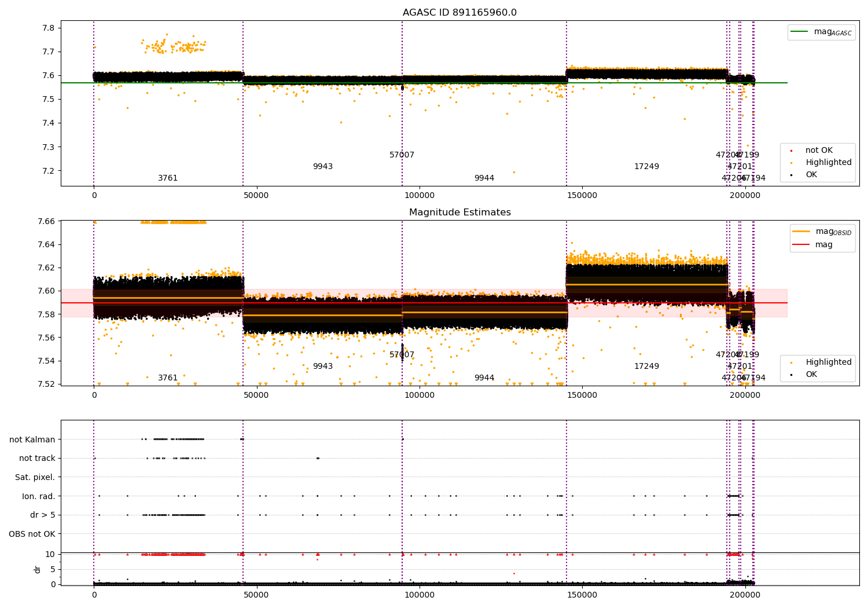Click the 'not Kalman' axis label
Screen dimensions: 868x608
[32, 439]
